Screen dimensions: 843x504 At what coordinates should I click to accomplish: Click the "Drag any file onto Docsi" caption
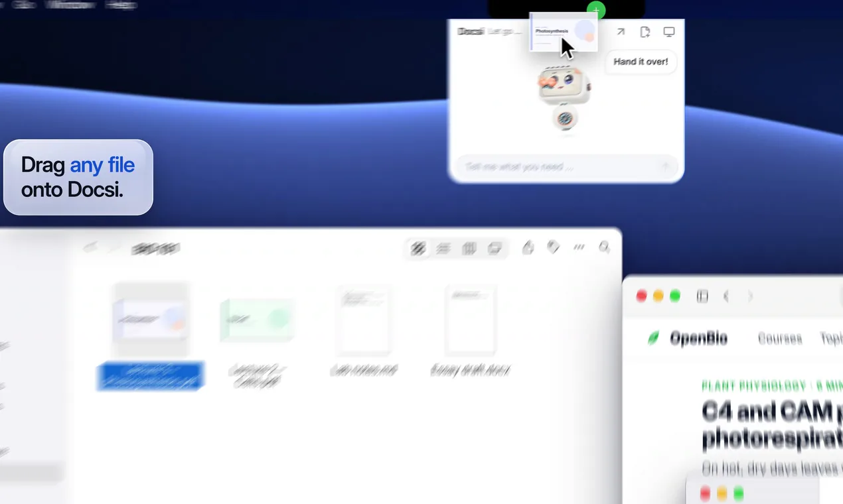(78, 177)
